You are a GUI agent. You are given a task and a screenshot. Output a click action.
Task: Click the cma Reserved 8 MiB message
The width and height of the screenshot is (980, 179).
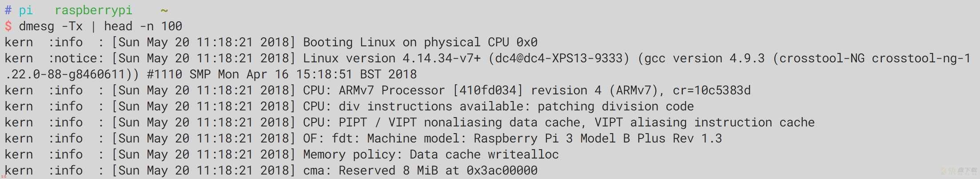click(x=420, y=171)
